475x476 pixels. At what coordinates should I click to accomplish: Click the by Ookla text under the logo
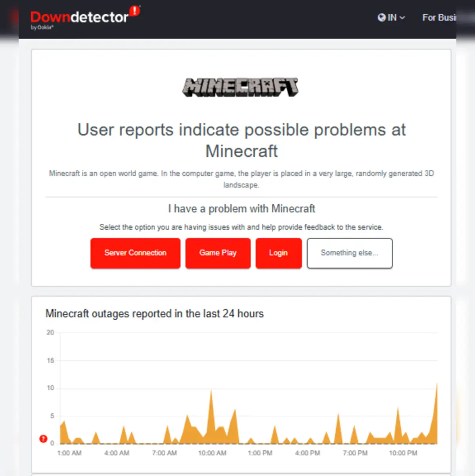coord(42,27)
